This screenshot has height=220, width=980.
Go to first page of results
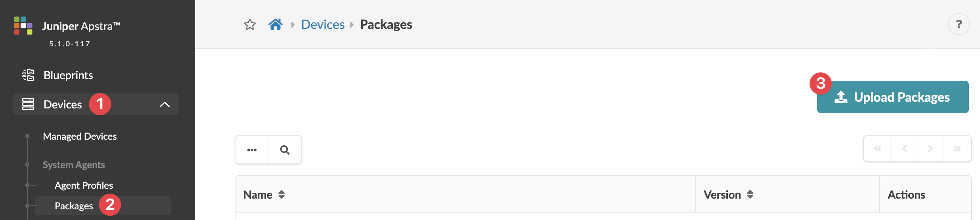click(878, 149)
